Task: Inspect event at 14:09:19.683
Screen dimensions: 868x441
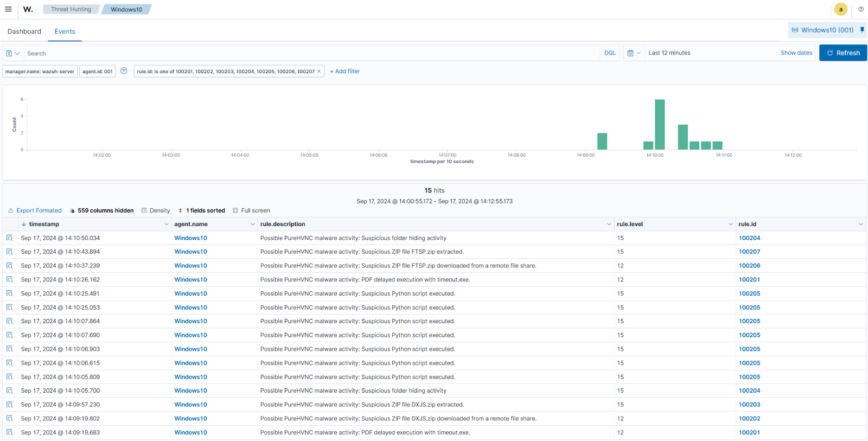Action: (x=10, y=432)
